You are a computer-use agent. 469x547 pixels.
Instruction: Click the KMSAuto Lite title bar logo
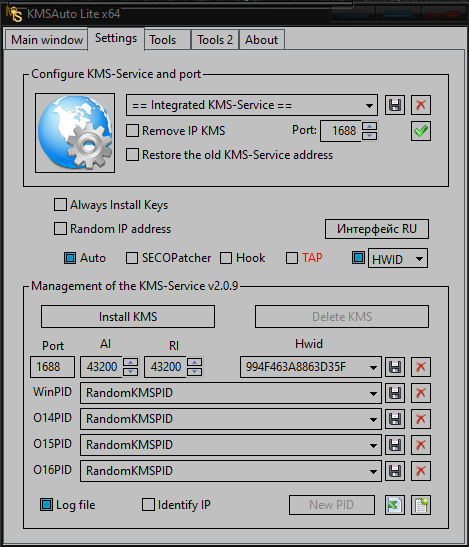pos(15,14)
